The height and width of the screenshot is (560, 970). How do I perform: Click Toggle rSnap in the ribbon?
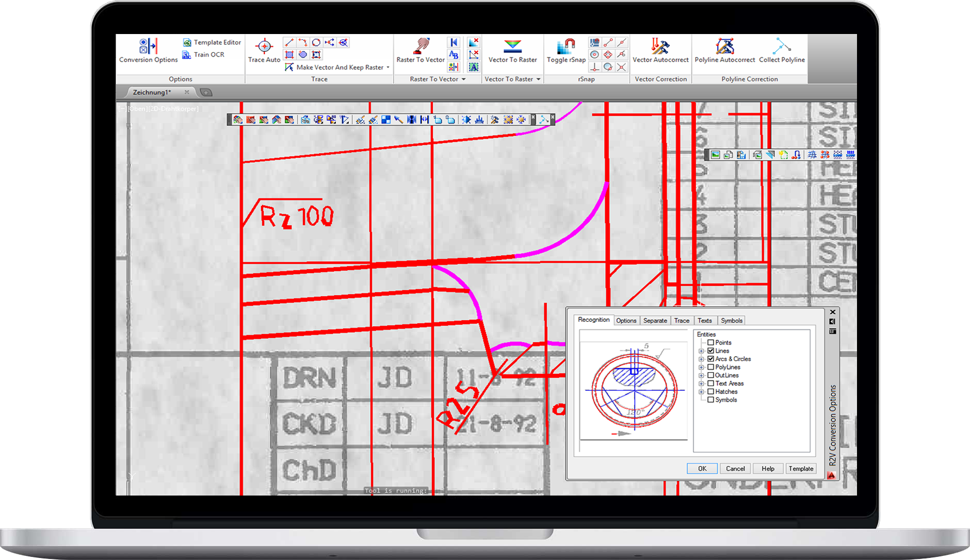click(565, 50)
